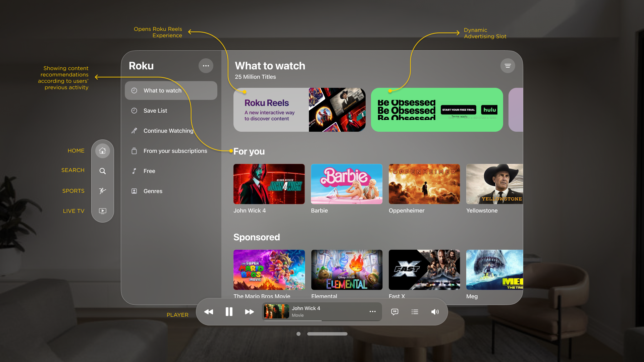Select From your subscriptions in sidebar
This screenshot has width=644, height=362.
click(x=175, y=151)
